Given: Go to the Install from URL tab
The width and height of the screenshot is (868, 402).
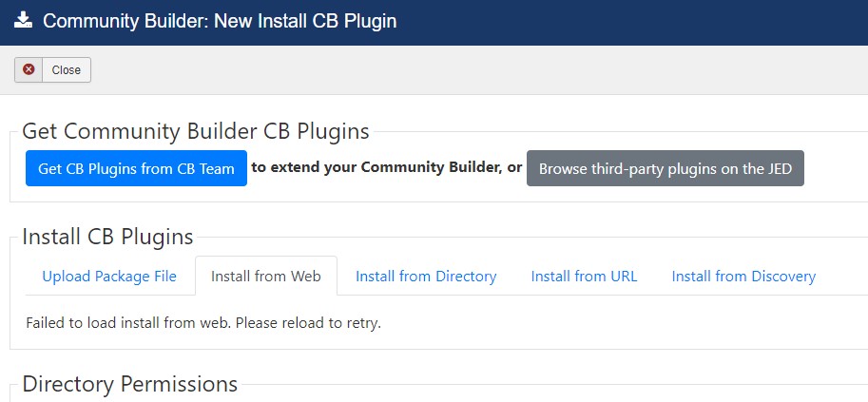Looking at the screenshot, I should 584,276.
